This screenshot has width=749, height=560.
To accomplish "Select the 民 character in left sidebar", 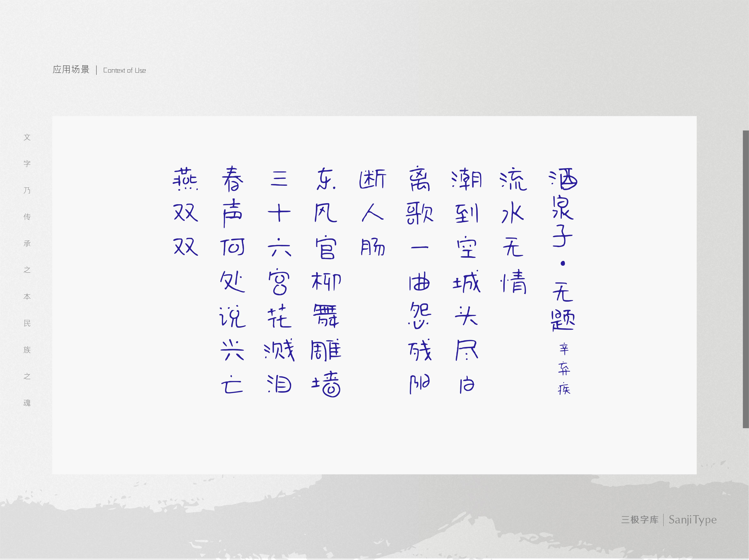I will 27,323.
